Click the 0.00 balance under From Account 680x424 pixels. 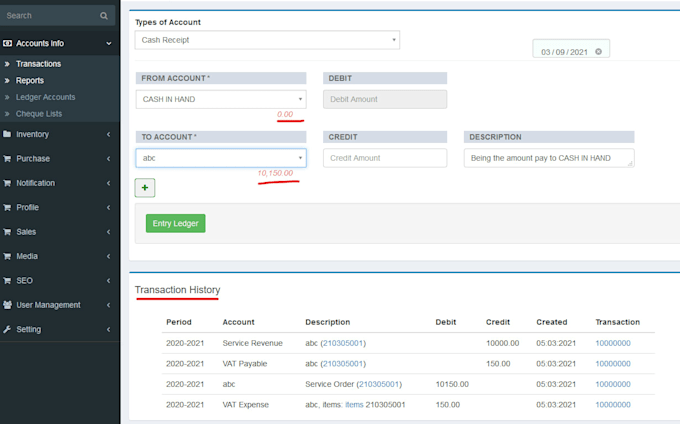tap(285, 114)
